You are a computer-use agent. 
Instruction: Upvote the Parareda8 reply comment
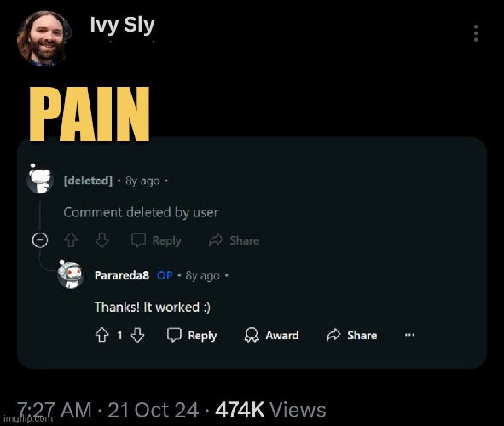[101, 335]
